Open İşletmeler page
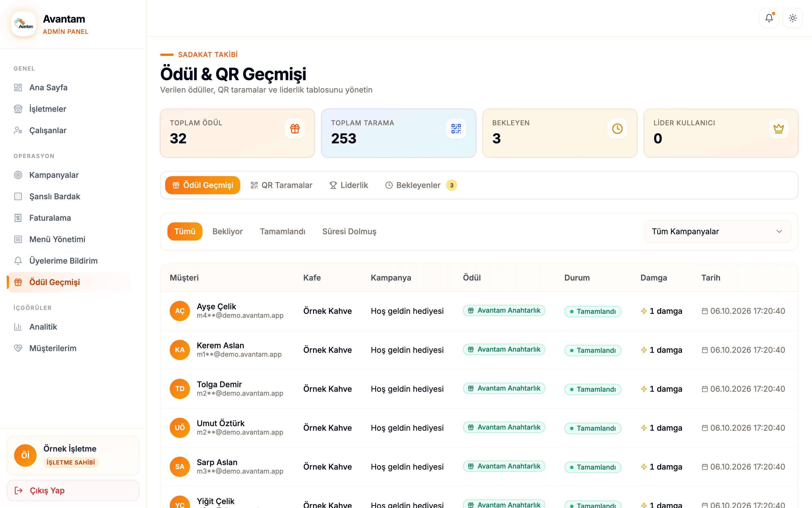Image resolution: width=812 pixels, height=508 pixels. click(x=69, y=109)
